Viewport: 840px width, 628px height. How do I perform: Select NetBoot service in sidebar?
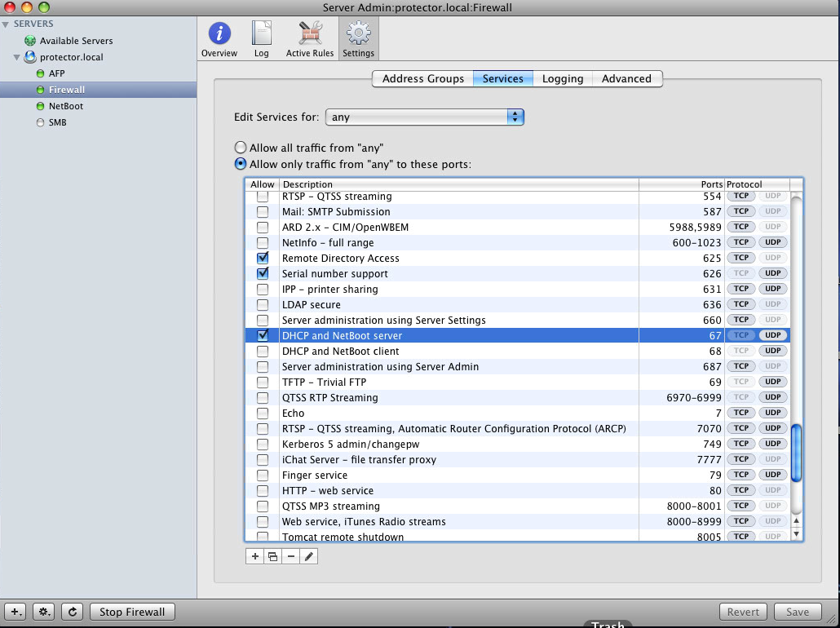tap(98, 106)
